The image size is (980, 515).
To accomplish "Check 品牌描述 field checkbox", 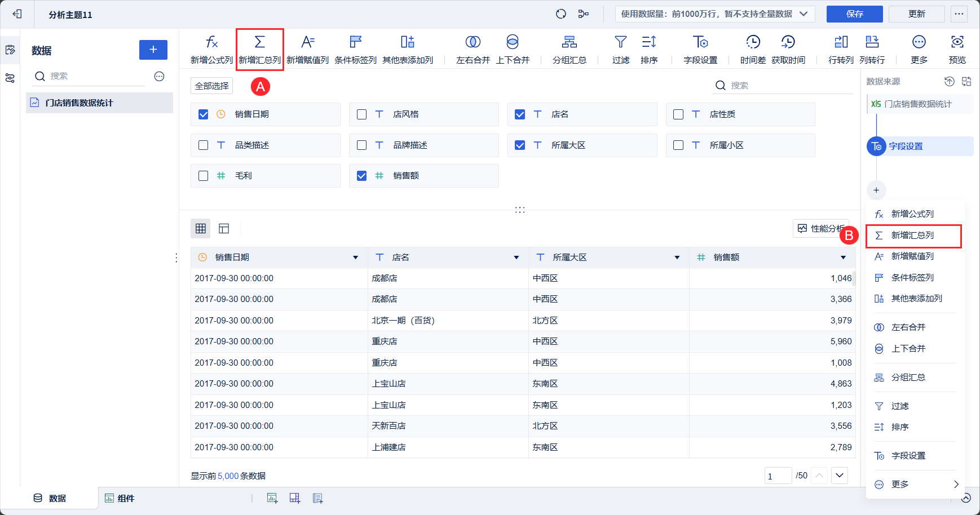I will pos(362,145).
